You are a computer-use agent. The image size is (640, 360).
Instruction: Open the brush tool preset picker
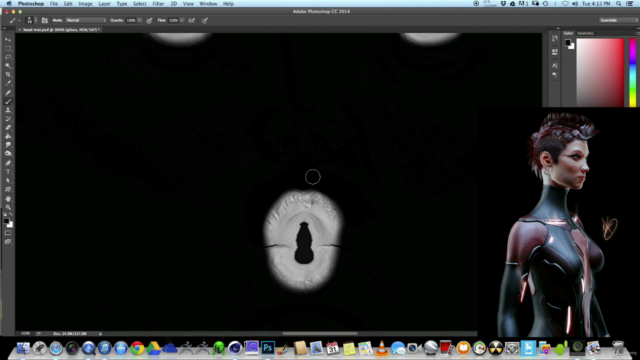[14, 20]
